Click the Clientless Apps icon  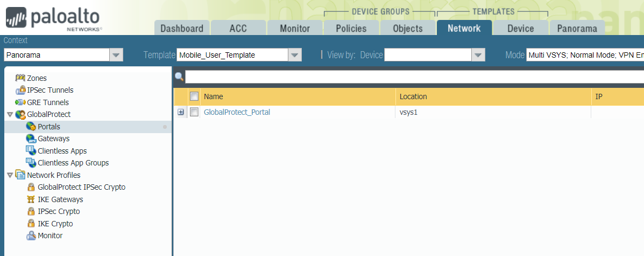click(31, 151)
